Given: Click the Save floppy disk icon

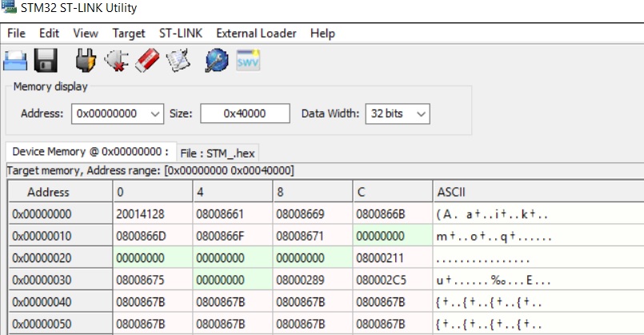Looking at the screenshot, I should 46,60.
